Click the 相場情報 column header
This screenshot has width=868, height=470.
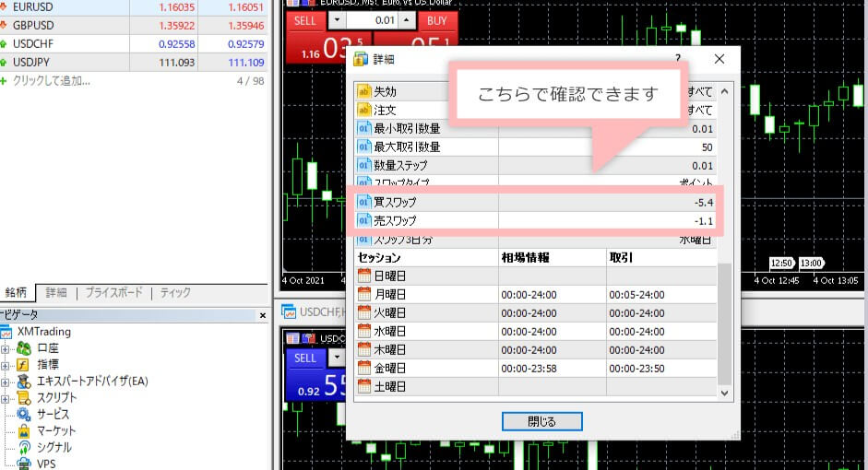coord(525,258)
